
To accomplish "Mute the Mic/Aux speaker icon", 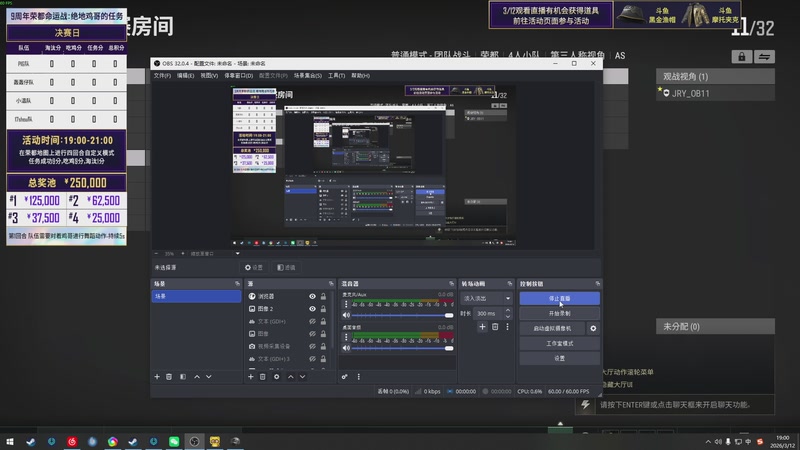I will (346, 315).
